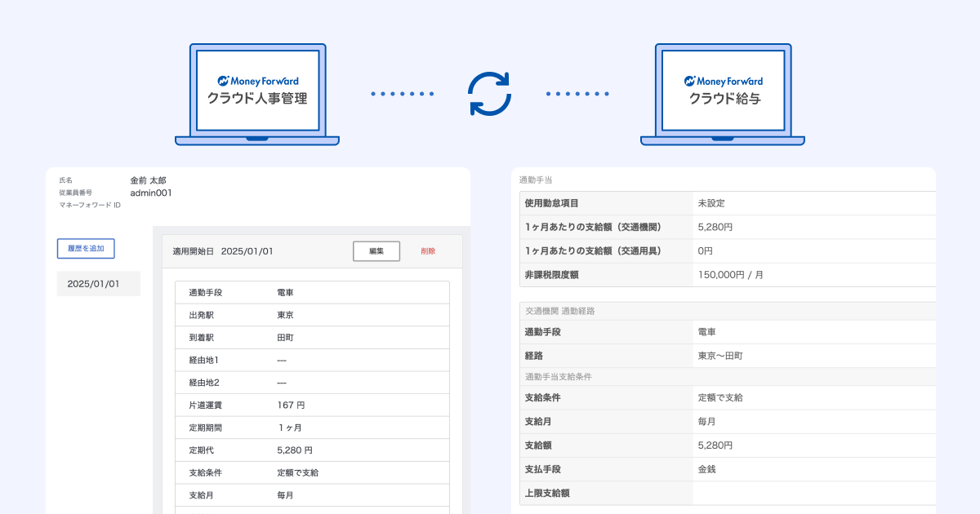980x514 pixels.
Task: Click the 定期代 value 5,280 円
Action: tap(295, 450)
